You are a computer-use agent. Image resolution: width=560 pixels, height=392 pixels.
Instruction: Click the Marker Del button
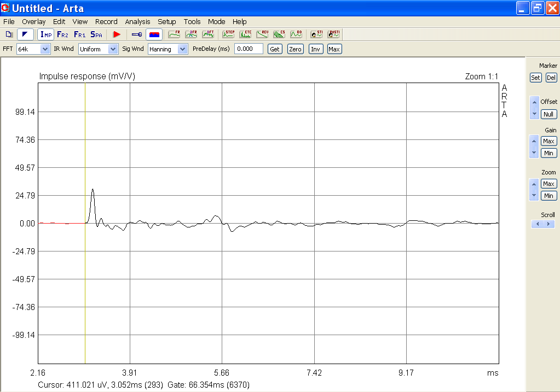coord(551,78)
